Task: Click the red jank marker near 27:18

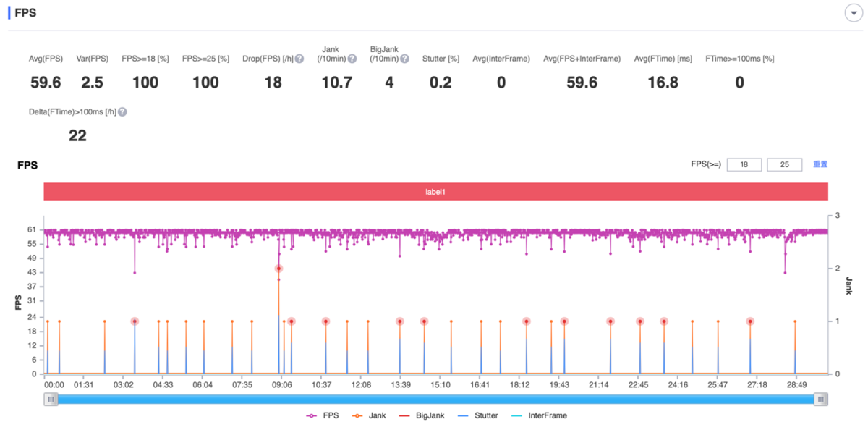Action: tap(750, 321)
